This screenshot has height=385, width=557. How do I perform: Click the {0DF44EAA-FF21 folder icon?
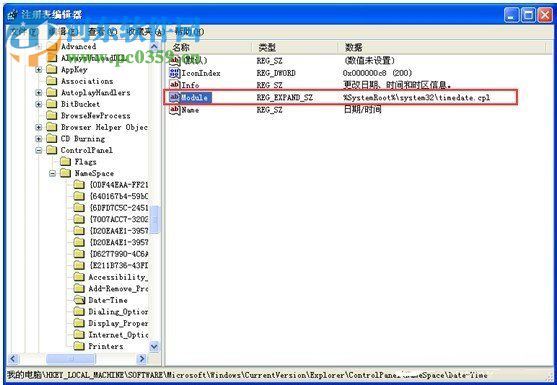point(79,185)
